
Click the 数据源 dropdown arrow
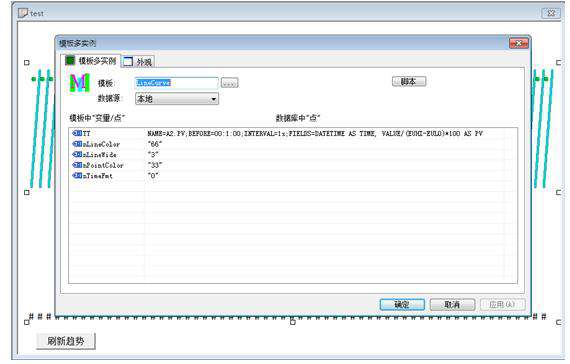click(x=214, y=99)
